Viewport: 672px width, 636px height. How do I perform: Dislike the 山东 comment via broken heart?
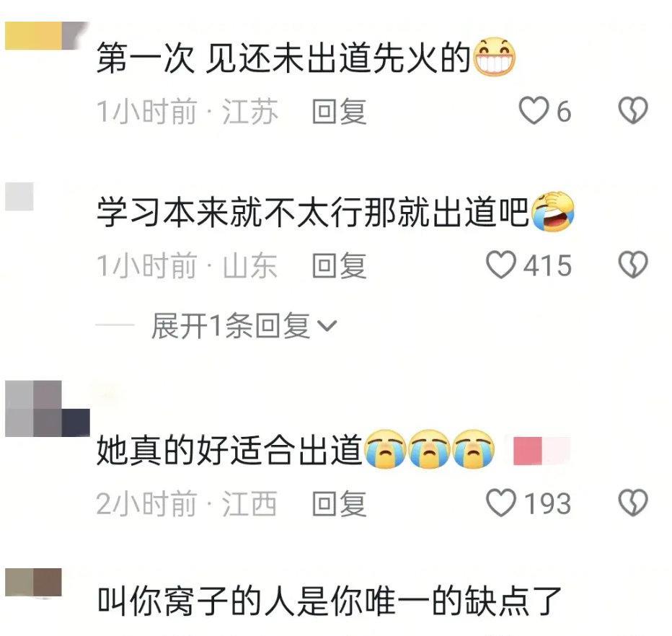tap(633, 265)
